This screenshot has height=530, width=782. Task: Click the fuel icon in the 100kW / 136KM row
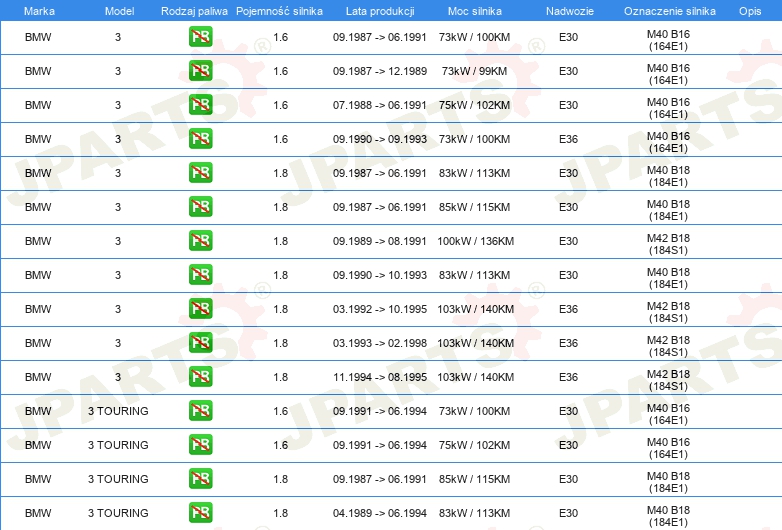pyautogui.click(x=200, y=241)
